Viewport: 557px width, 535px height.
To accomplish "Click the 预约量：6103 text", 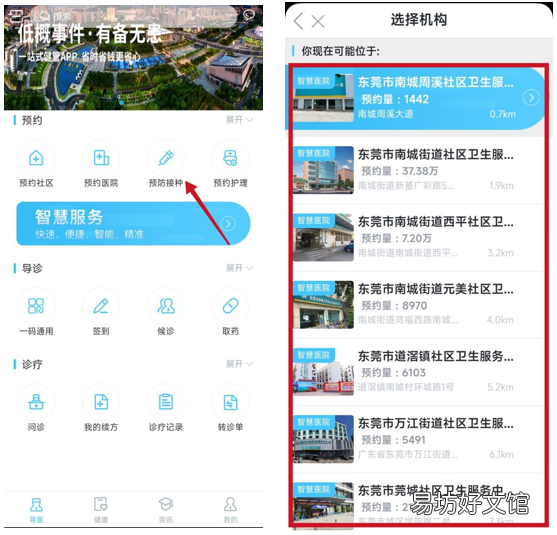I will click(393, 373).
